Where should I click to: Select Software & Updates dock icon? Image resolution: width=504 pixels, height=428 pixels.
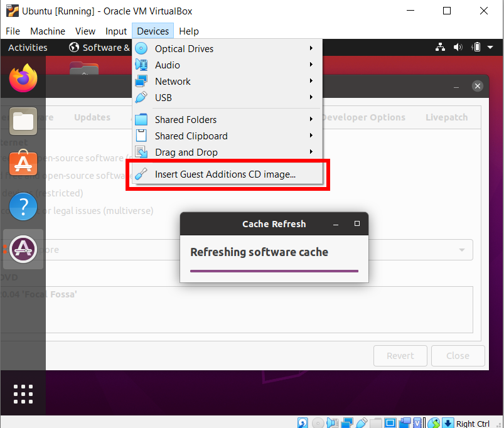pos(23,249)
